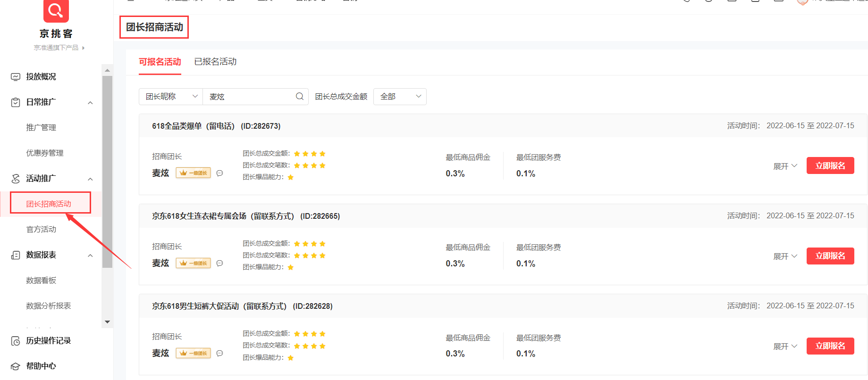Click activity title 京东618女生连衣裙专属会场 (ID:282665)
Viewport: 868px width, 380px height.
pyautogui.click(x=246, y=216)
